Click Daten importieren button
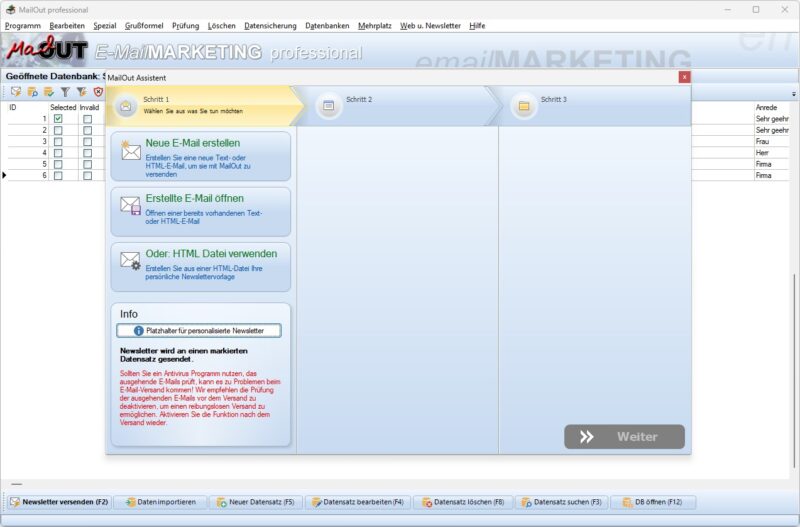The width and height of the screenshot is (800, 527). [161, 502]
